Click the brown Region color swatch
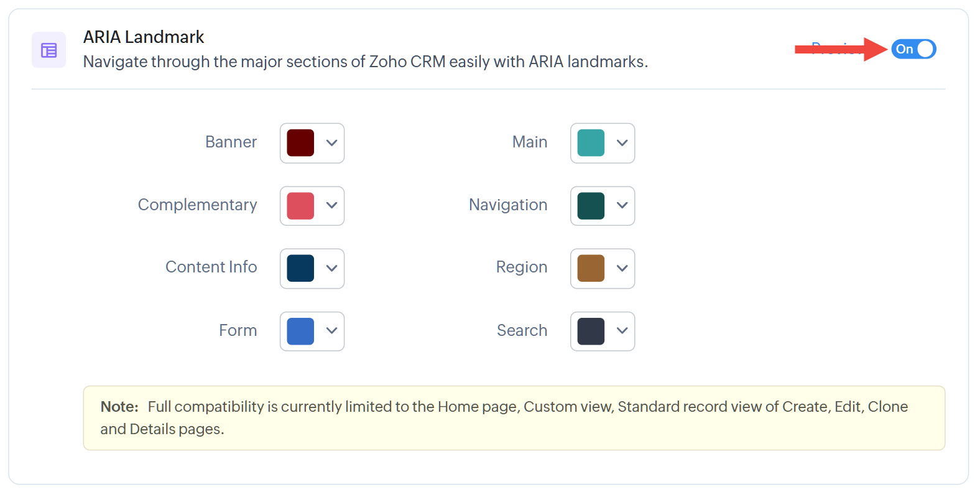Image resolution: width=980 pixels, height=492 pixels. 591,268
